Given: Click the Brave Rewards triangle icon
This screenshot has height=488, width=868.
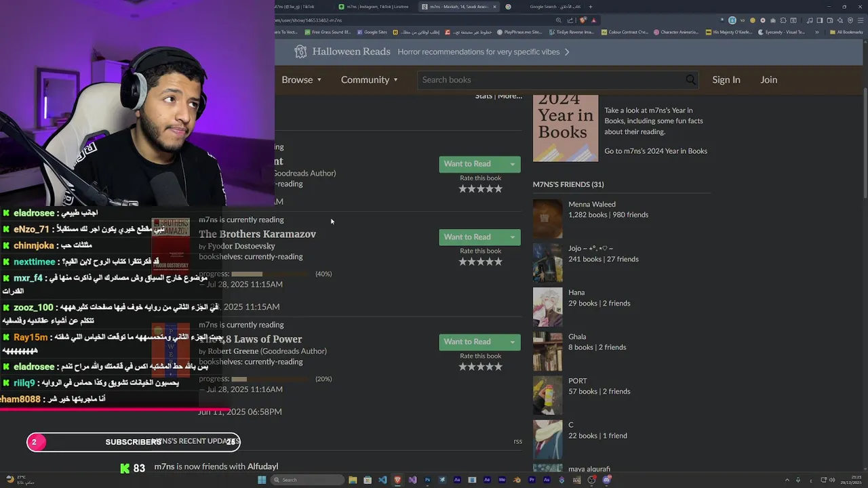Looking at the screenshot, I should pyautogui.click(x=594, y=20).
